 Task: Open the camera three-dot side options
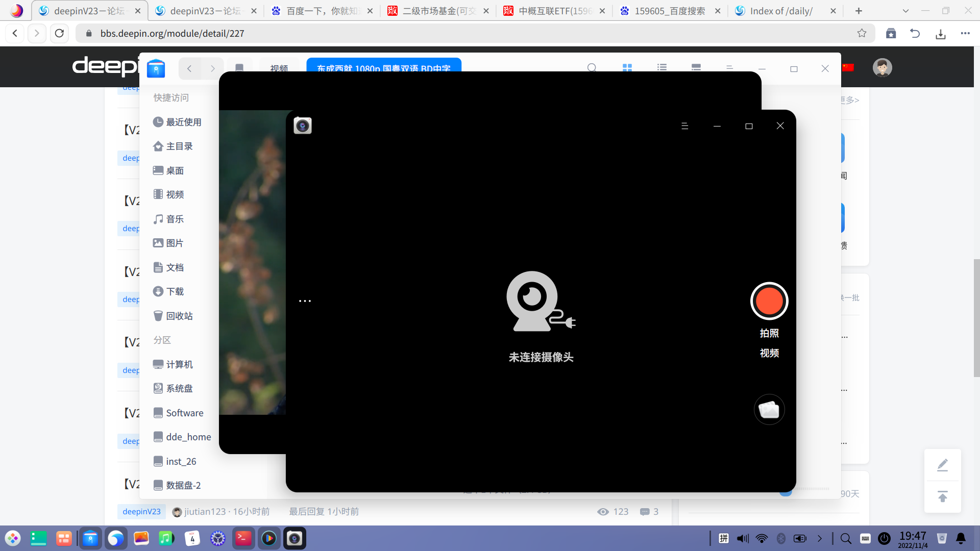305,301
